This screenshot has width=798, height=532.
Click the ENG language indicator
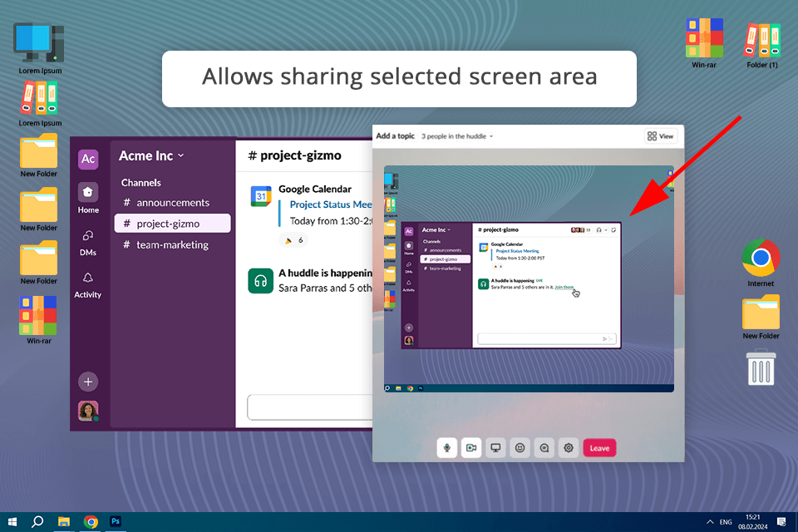[726, 522]
